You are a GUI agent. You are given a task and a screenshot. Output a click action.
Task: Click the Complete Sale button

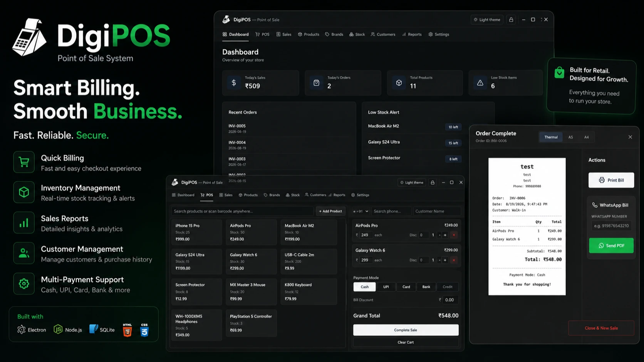tap(406, 330)
